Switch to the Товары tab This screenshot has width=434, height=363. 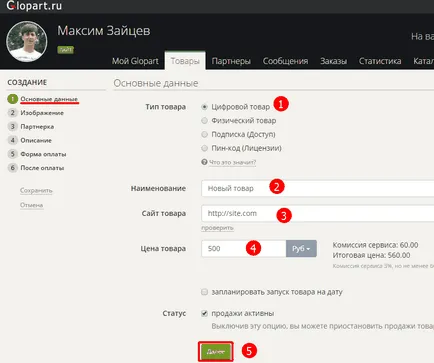(x=185, y=61)
